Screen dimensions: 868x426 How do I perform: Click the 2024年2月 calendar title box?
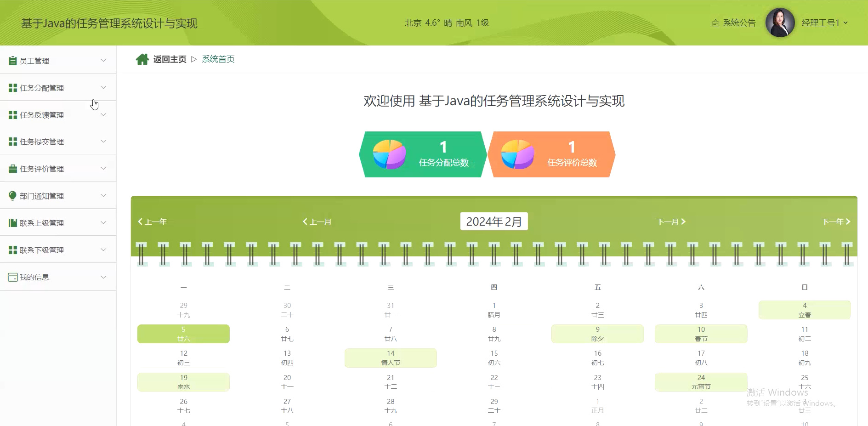pos(494,222)
